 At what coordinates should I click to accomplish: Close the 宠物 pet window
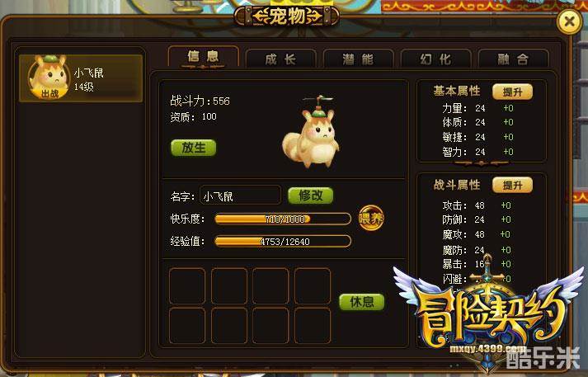click(569, 21)
